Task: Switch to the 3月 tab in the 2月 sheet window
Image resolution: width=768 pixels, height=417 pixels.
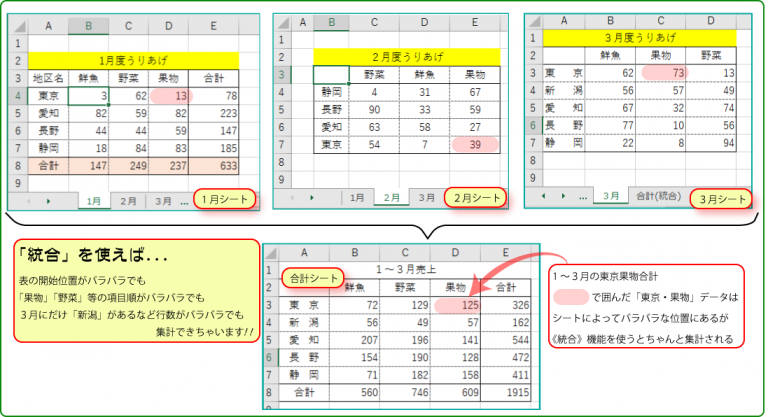Action: (427, 197)
